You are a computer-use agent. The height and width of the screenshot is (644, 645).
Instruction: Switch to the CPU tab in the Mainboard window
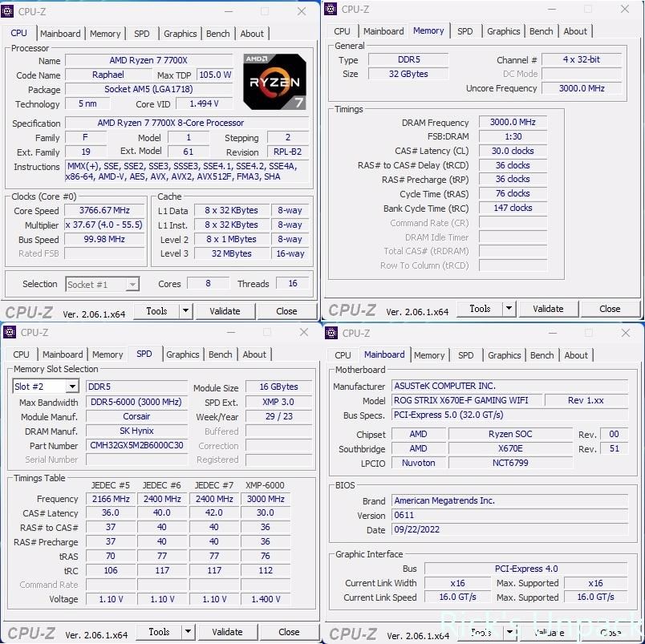pos(343,355)
